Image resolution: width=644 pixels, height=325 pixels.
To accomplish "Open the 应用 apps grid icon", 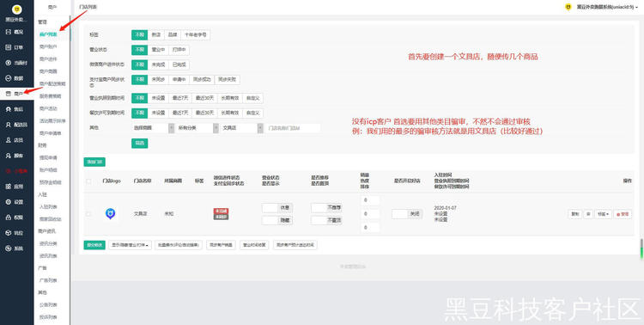I will [9, 187].
